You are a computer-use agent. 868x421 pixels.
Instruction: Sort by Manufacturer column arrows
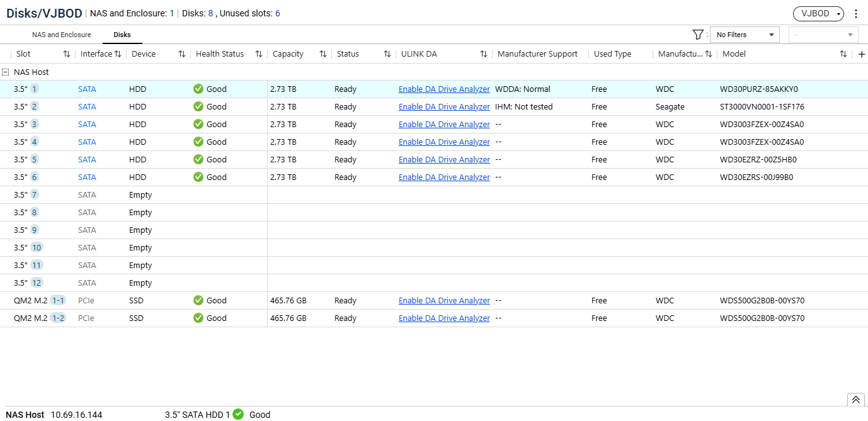(709, 54)
